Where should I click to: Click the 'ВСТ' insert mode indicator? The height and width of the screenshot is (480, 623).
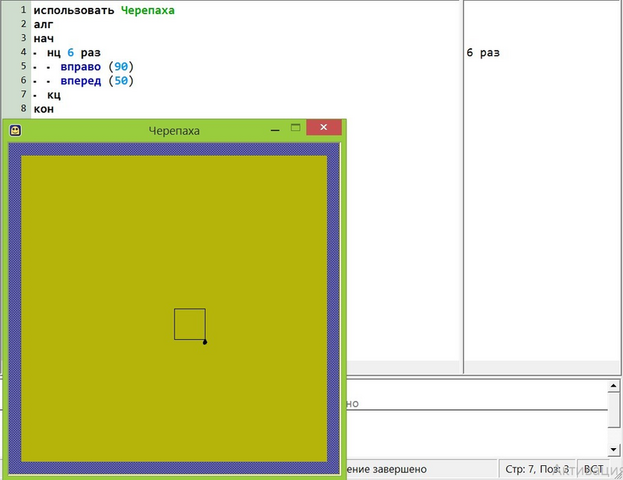coord(594,469)
